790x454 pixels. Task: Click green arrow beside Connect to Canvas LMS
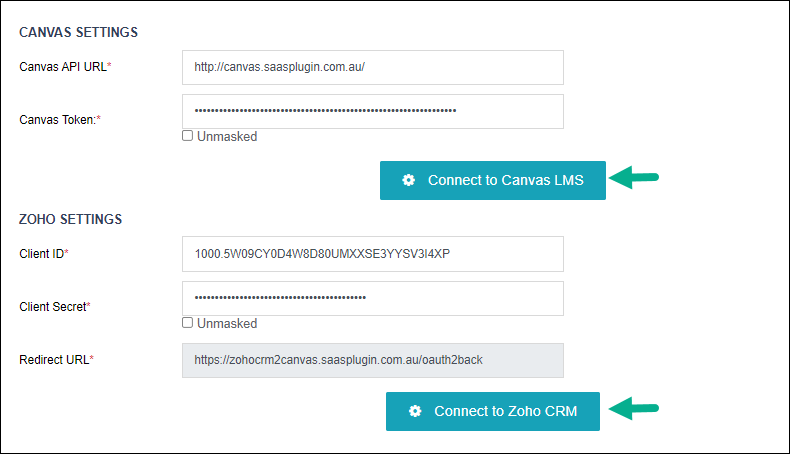(634, 177)
